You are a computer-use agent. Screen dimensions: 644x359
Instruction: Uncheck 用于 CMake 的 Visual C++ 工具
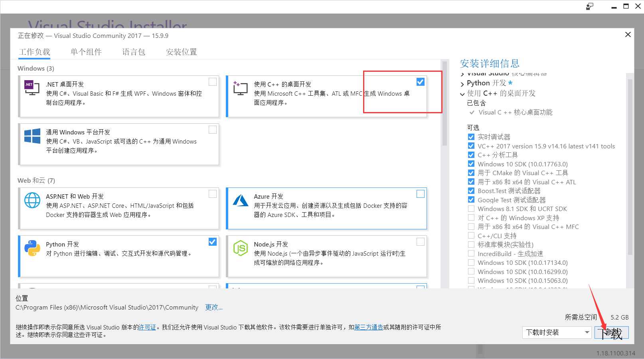(471, 173)
